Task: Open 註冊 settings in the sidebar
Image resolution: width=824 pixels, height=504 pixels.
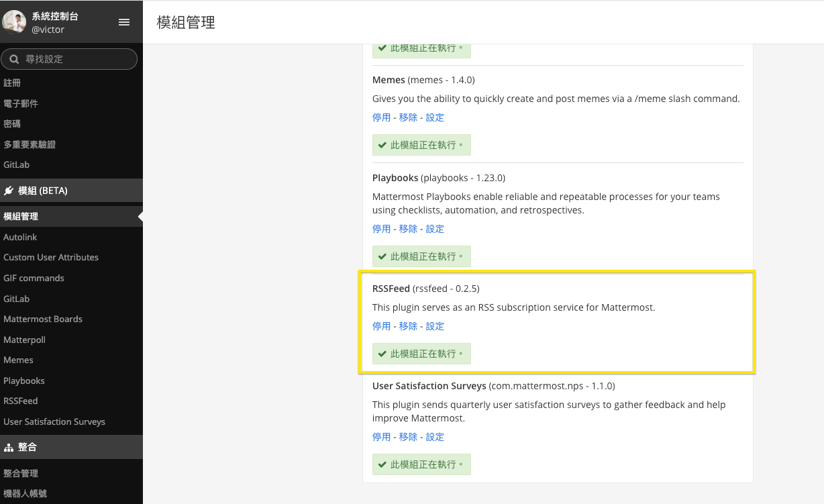Action: (12, 83)
